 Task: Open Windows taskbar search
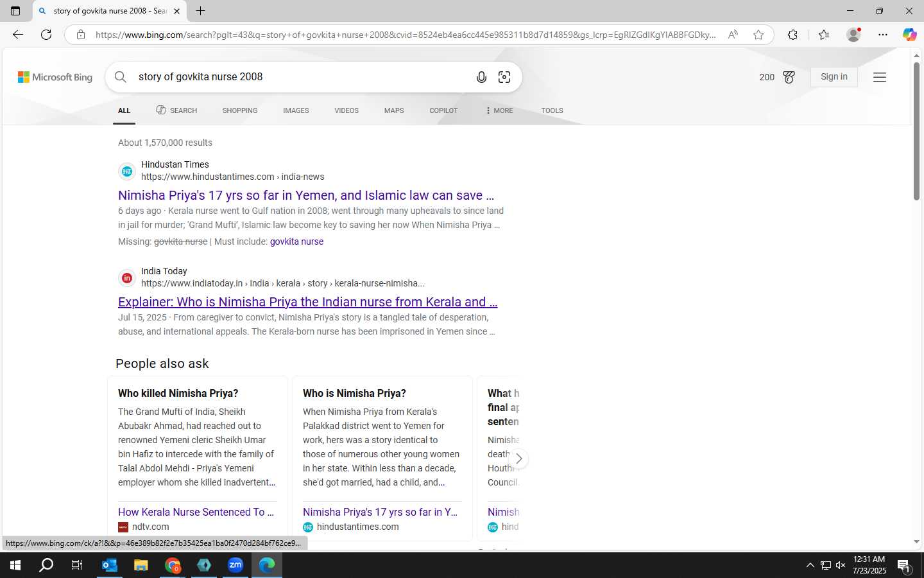click(46, 565)
